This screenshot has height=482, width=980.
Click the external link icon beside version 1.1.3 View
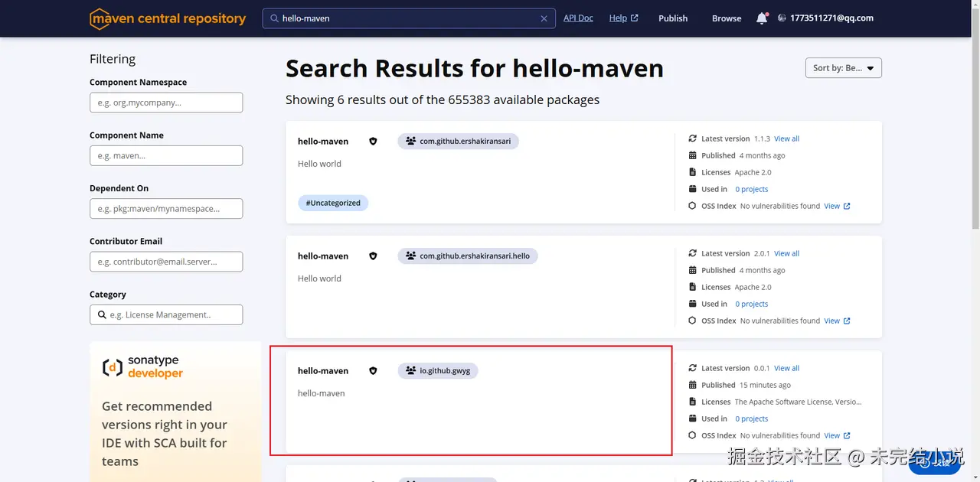click(x=847, y=206)
